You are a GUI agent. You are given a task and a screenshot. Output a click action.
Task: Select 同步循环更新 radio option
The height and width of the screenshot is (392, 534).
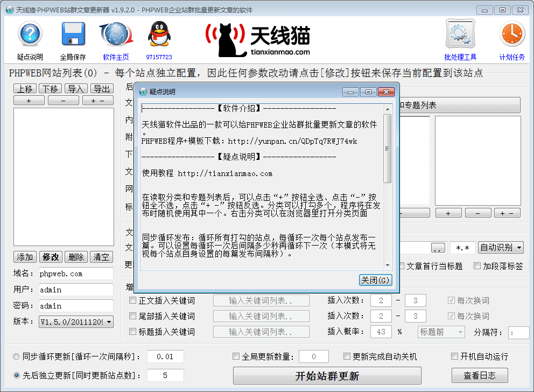pos(16,356)
